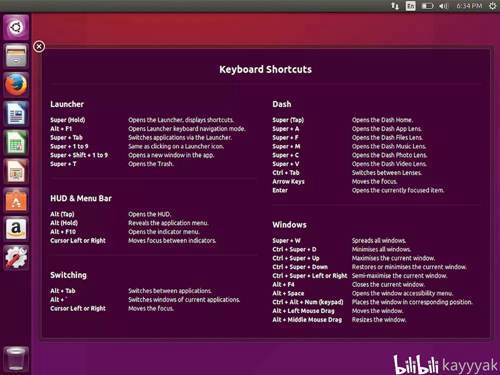
Task: Click 'Opens the Trash.' description
Action: click(151, 164)
